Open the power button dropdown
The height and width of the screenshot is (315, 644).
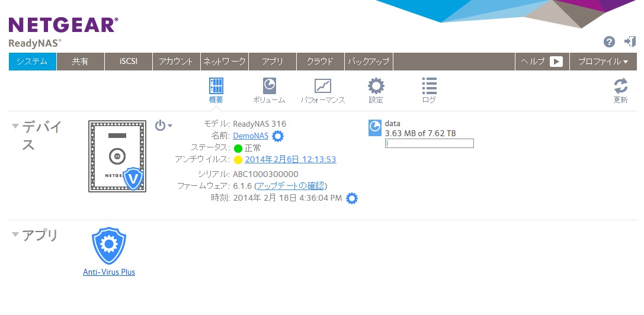[x=164, y=126]
